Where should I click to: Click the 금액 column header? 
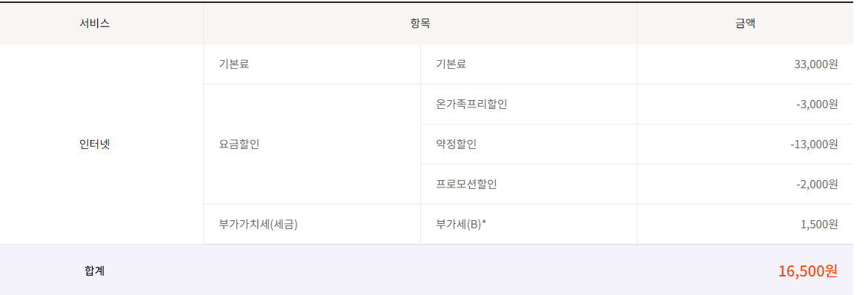point(744,24)
